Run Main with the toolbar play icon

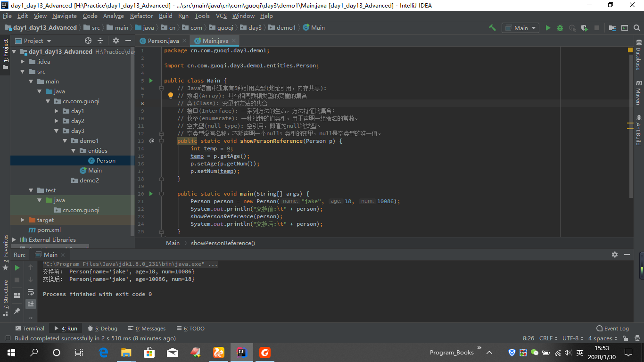[548, 28]
